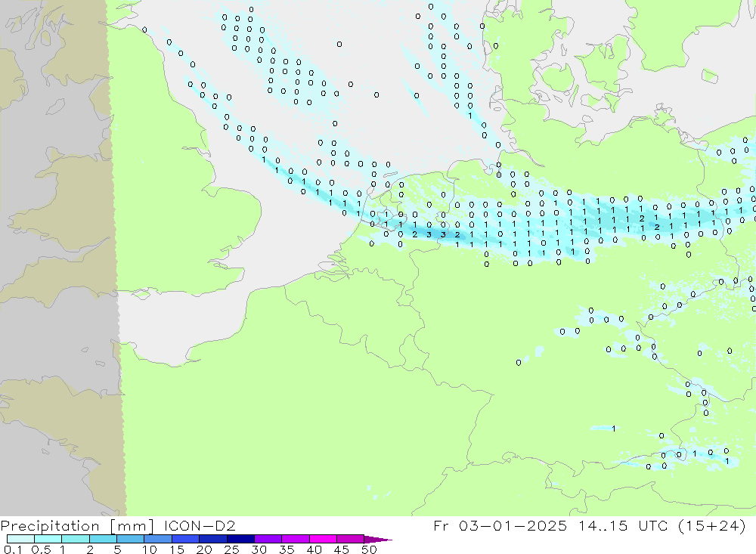The height and width of the screenshot is (554, 756).
Task: Click the 'ICON-D2' model label
Action: pos(200,525)
